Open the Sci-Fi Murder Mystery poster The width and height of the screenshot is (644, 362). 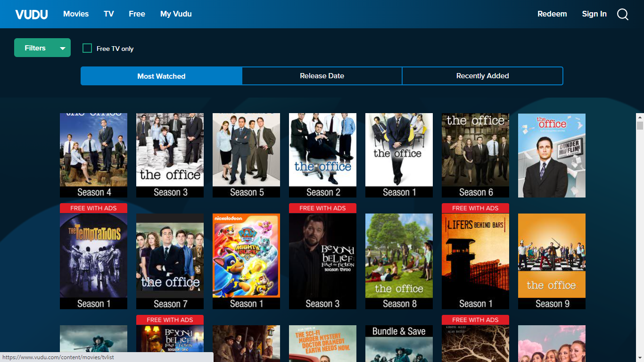point(322,344)
